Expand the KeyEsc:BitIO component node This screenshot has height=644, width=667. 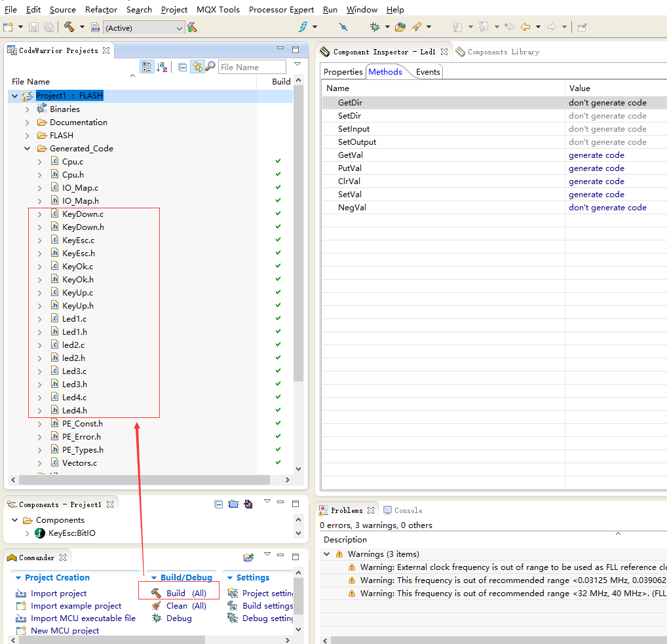[x=28, y=533]
